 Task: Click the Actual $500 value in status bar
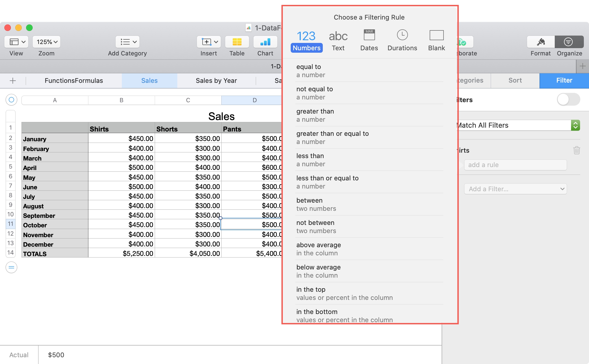56,355
